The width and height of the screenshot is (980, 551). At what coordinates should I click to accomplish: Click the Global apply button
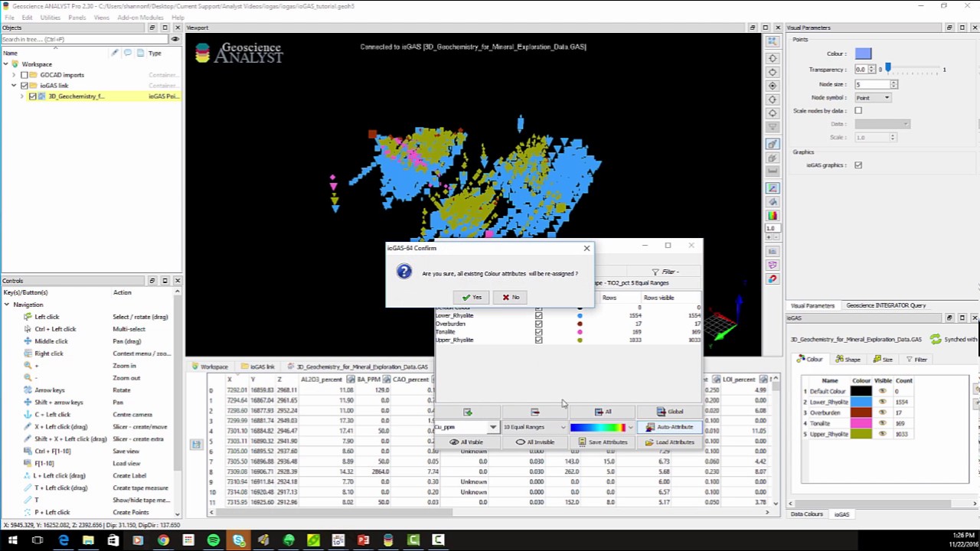click(669, 412)
